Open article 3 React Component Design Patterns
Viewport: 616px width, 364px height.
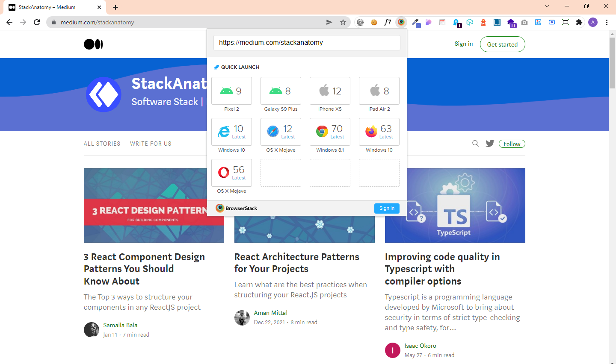point(144,269)
